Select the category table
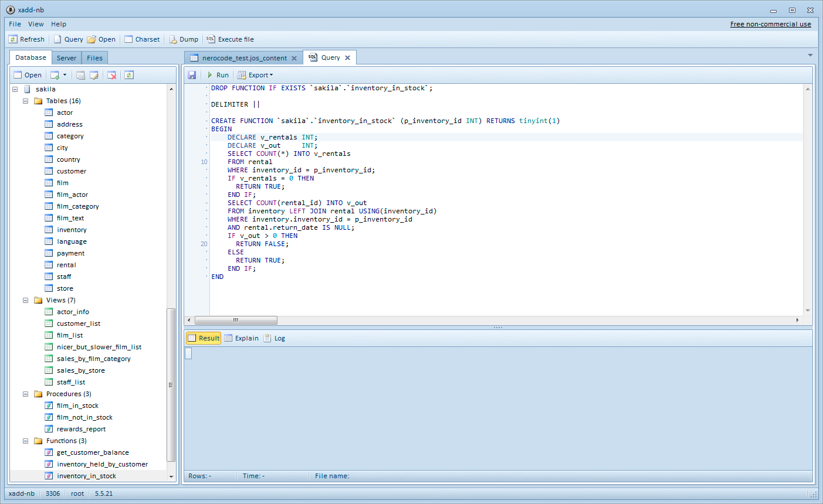Viewport: 823px width, 504px height. [70, 136]
